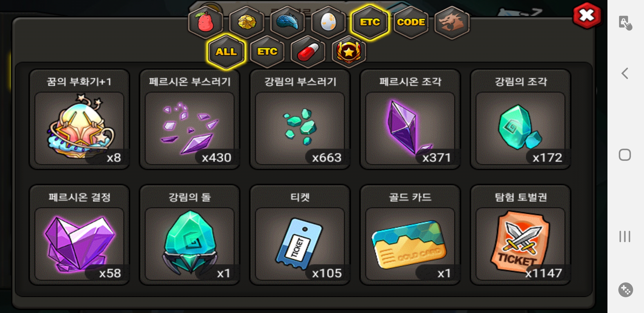Open the dragon head category icon
Image resolution: width=644 pixels, height=313 pixels.
tap(452, 22)
